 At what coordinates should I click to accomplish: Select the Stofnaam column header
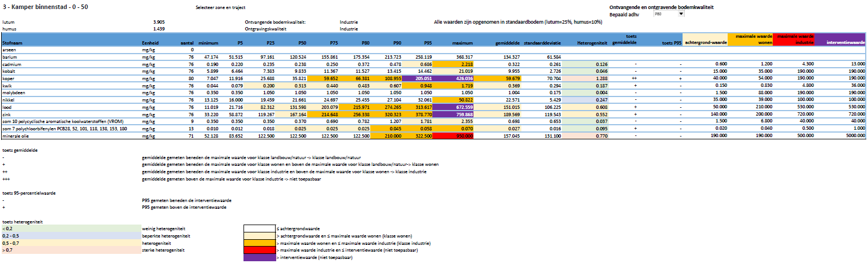(12, 43)
